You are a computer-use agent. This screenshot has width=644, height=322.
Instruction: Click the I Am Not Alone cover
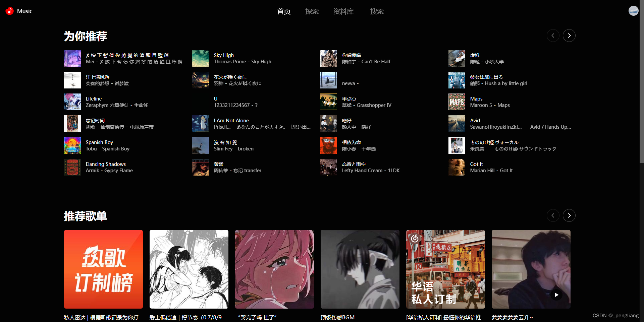[x=201, y=124]
